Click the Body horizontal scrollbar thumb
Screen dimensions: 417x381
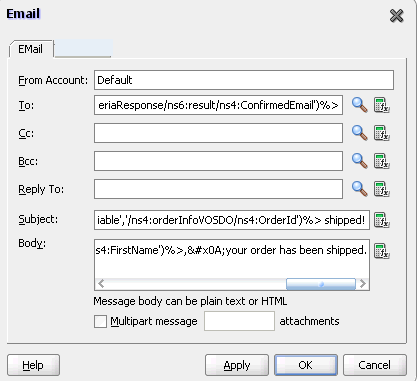(321, 284)
